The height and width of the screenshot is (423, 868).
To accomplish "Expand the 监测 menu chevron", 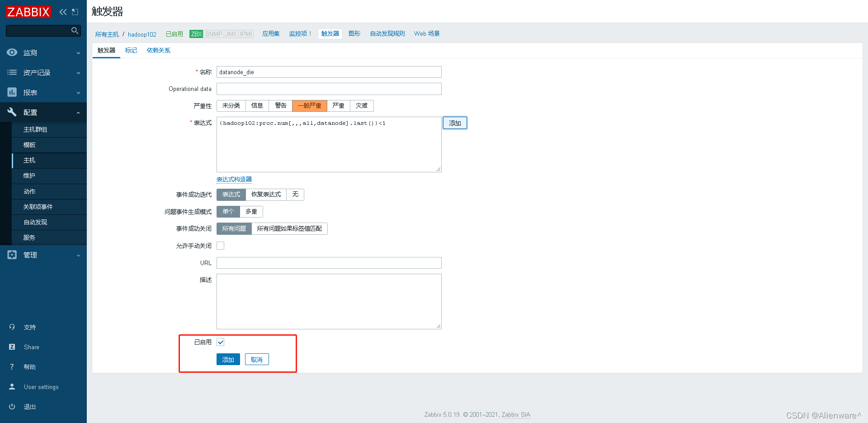I will (x=78, y=53).
